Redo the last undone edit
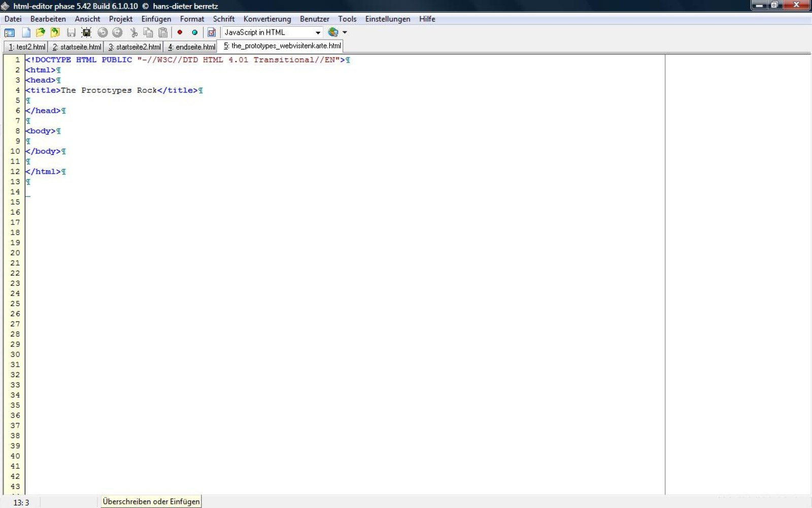Viewport: 812px width, 508px height. [x=117, y=33]
